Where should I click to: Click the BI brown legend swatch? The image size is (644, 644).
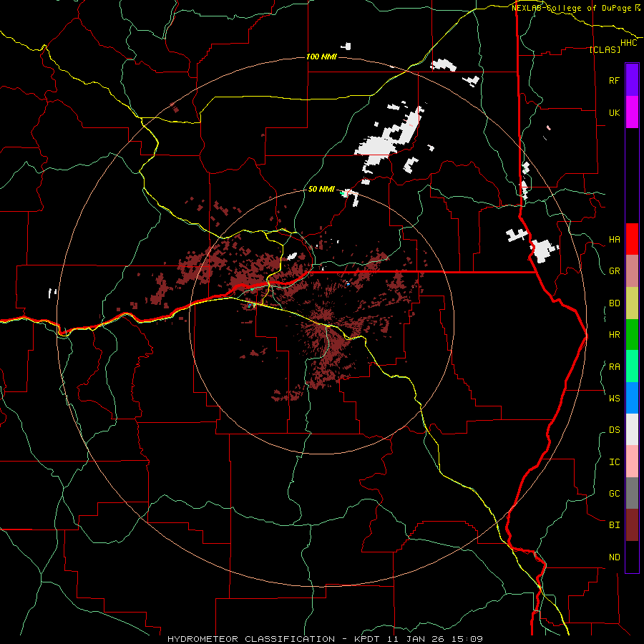pos(632,525)
